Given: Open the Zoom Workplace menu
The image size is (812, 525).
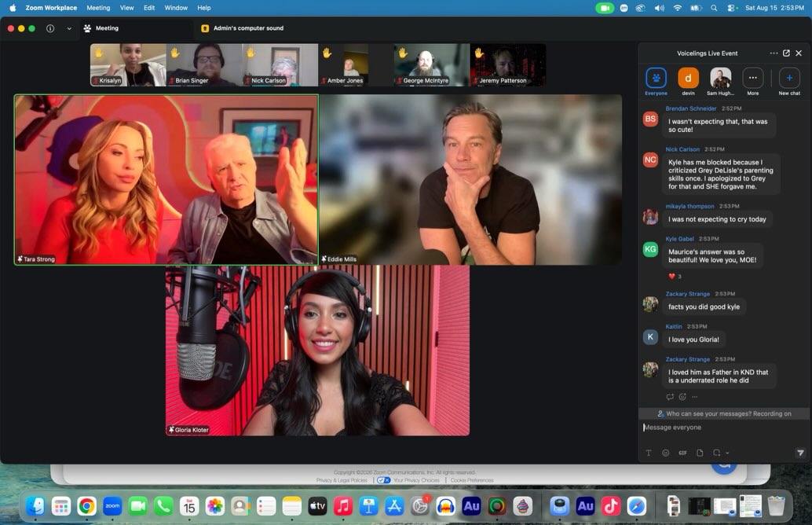Looking at the screenshot, I should coord(51,8).
